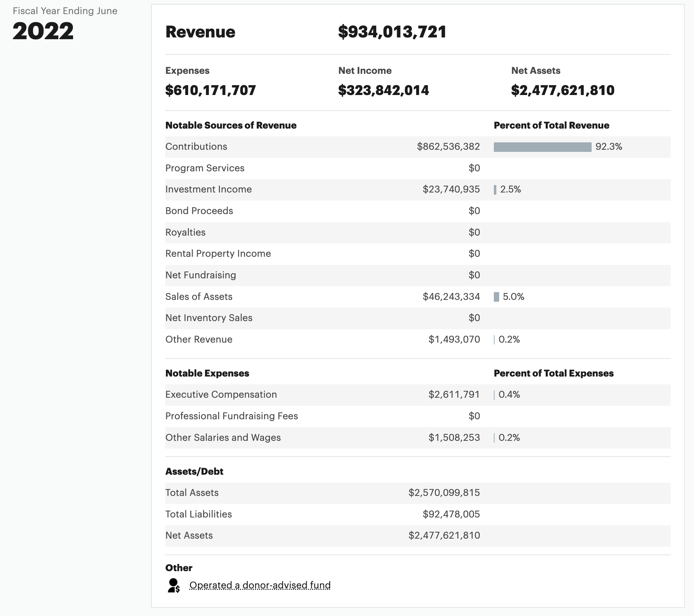Click the Royalties row label
The height and width of the screenshot is (616, 694).
[x=185, y=232]
